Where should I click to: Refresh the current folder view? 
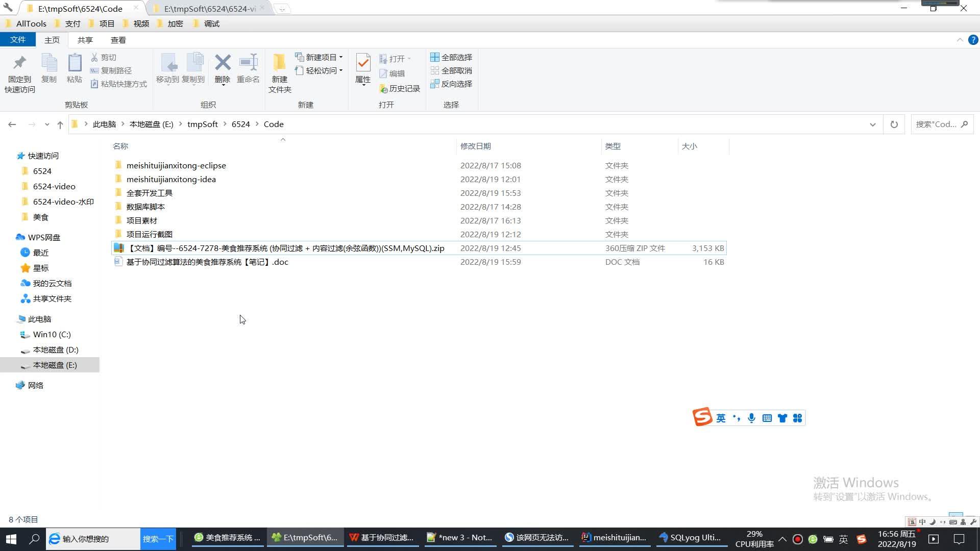pyautogui.click(x=894, y=124)
